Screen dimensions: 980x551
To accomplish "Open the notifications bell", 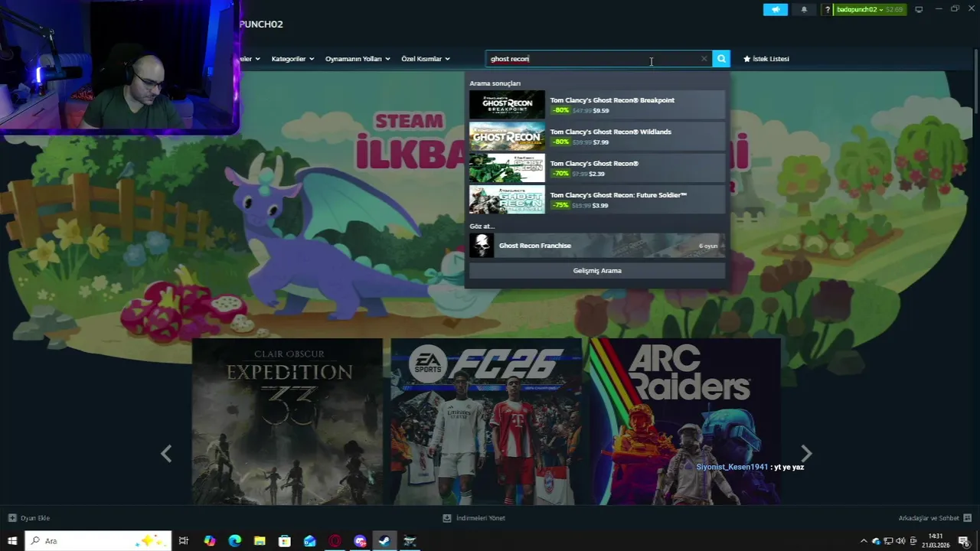I will click(x=804, y=9).
